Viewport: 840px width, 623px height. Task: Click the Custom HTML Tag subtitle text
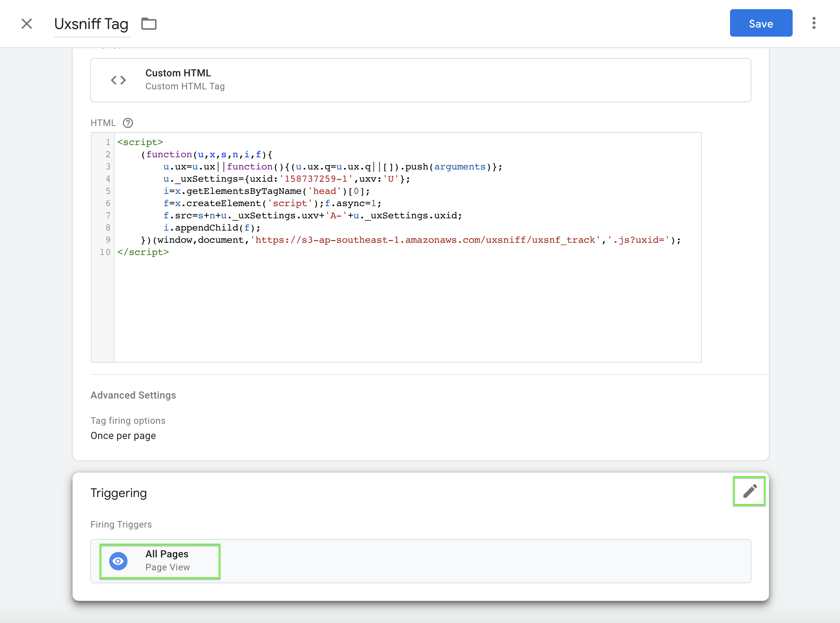(x=185, y=86)
